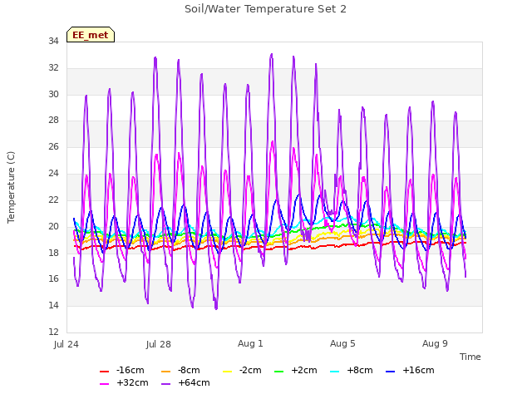Click the 16 y-axis tick label

coord(53,279)
